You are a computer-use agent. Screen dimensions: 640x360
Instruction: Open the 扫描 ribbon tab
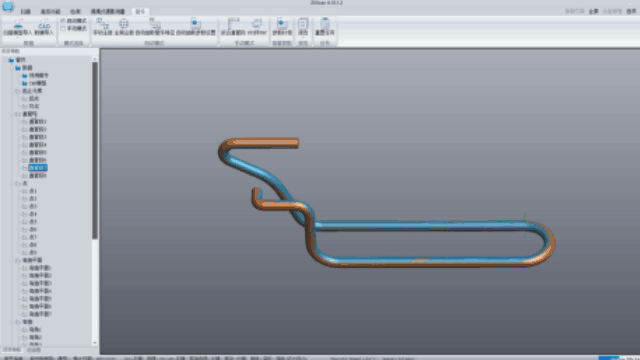pyautogui.click(x=26, y=11)
